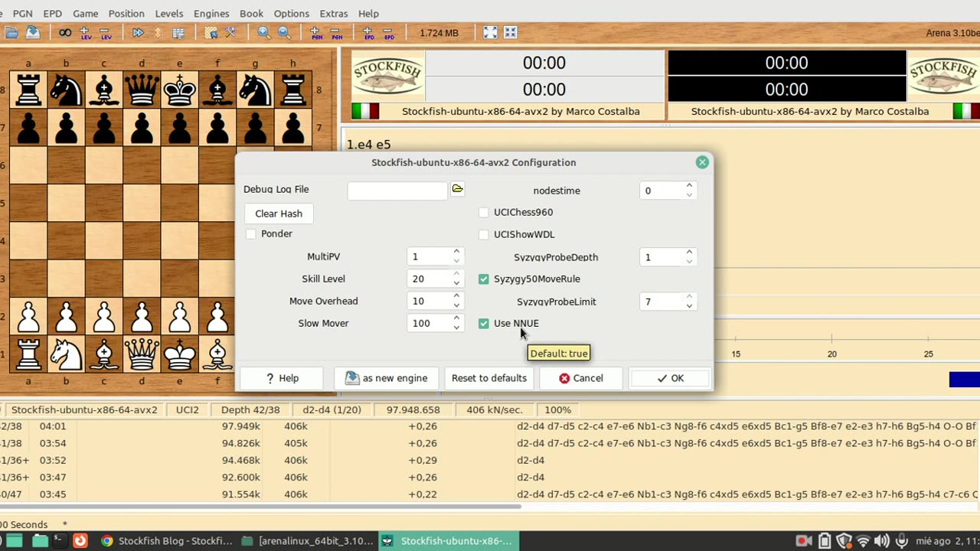Screen dimensions: 980x551
Task: Increase SyzygyProbeDepth with up arrow
Action: (x=689, y=252)
